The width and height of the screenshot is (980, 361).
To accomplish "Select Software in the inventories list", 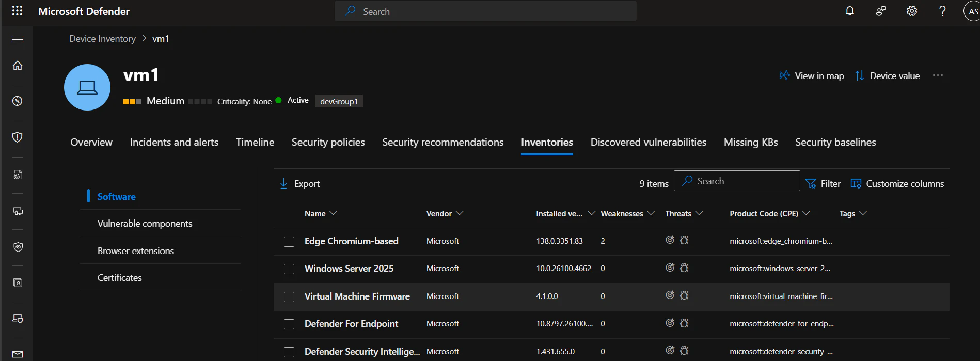I will click(x=116, y=196).
